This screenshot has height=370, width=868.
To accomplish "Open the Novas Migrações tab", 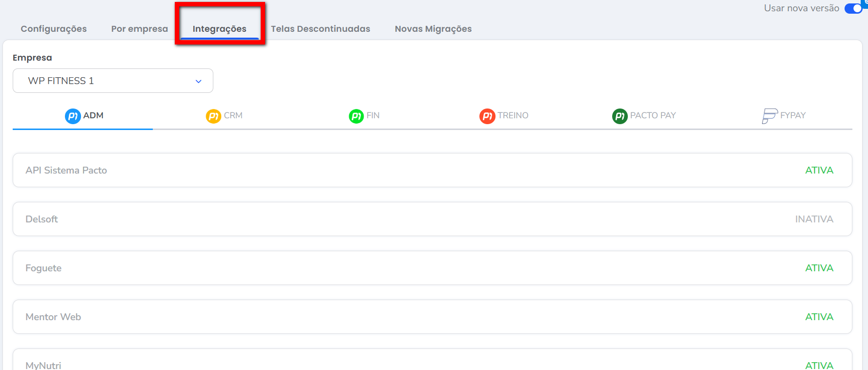I will 433,29.
